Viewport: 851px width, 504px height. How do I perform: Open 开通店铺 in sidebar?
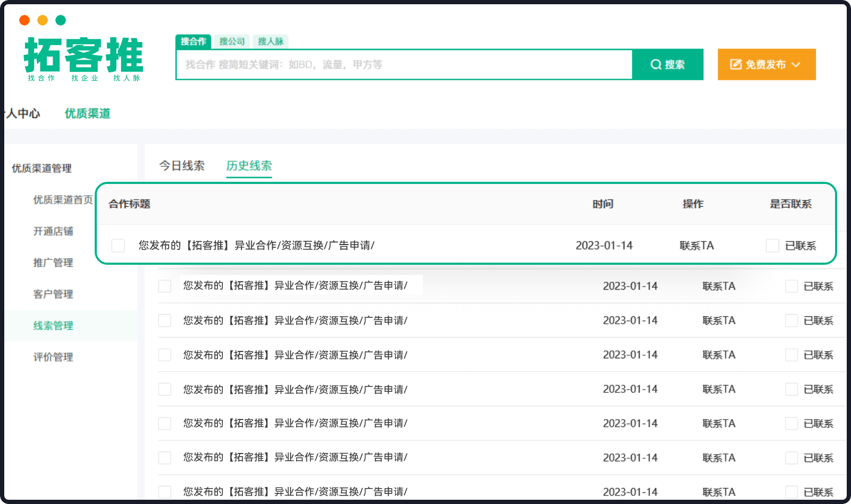(x=53, y=231)
